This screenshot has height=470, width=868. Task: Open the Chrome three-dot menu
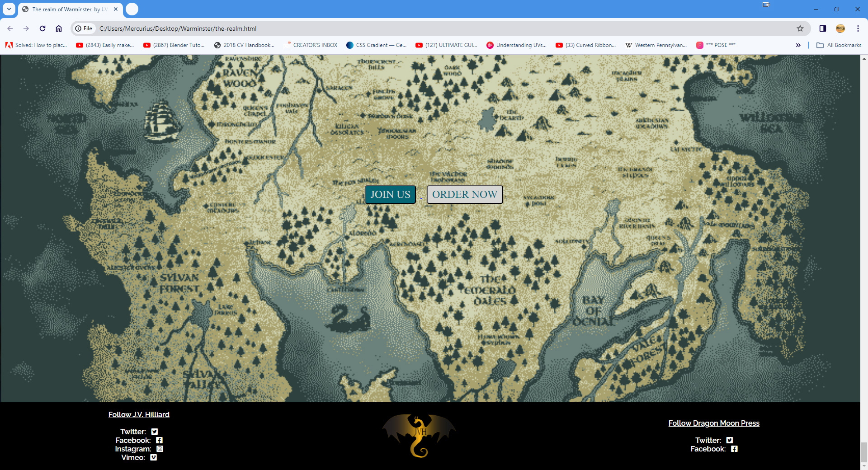(x=858, y=28)
